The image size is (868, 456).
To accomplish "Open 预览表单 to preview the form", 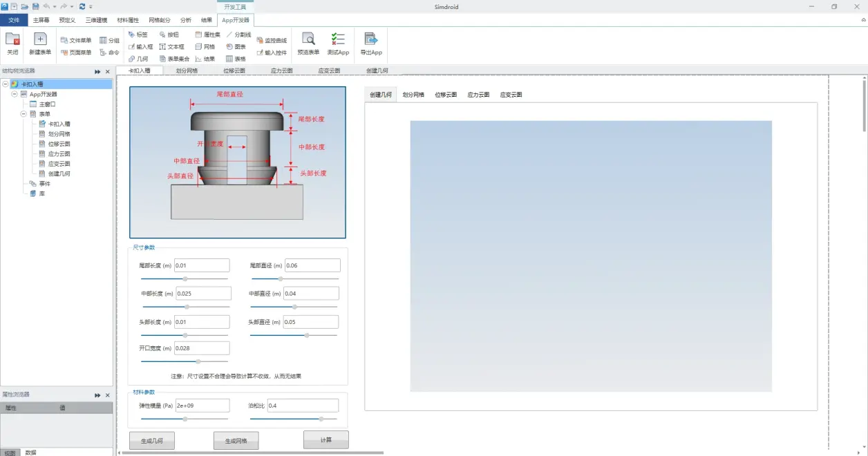I will click(308, 40).
